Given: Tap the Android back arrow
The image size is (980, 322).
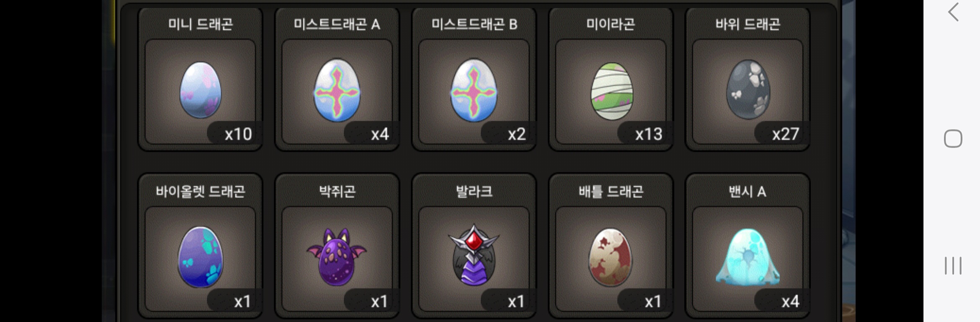Looking at the screenshot, I should click(953, 12).
